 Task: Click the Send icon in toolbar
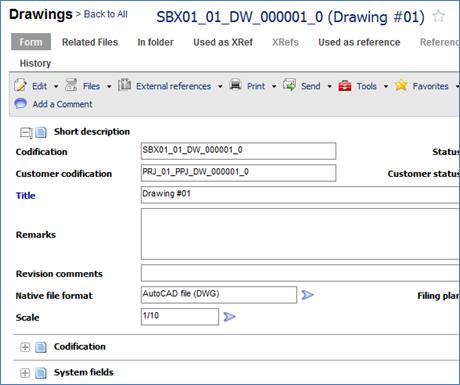289,85
